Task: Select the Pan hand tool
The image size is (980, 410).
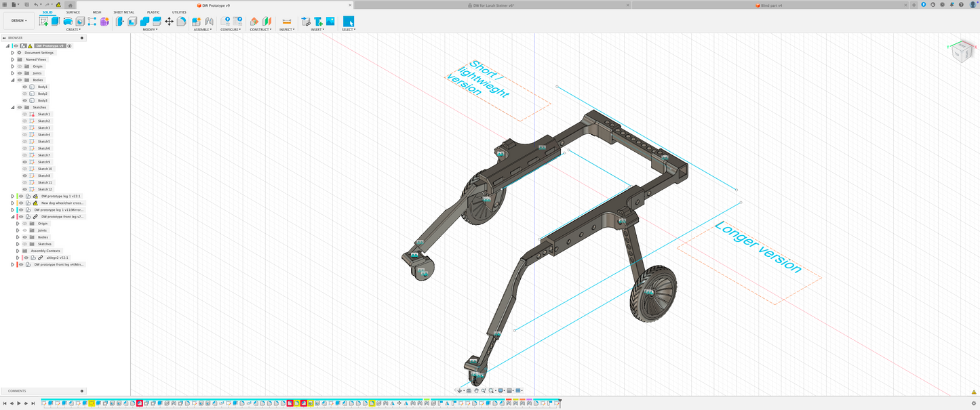Action: 476,390
